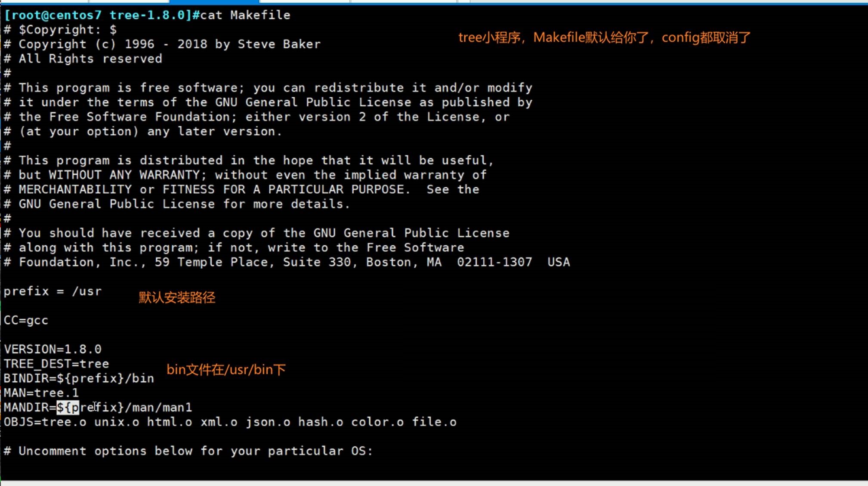Screen dimensions: 868x486
Task: Click the orange annotation about default install path
Action: tap(177, 297)
